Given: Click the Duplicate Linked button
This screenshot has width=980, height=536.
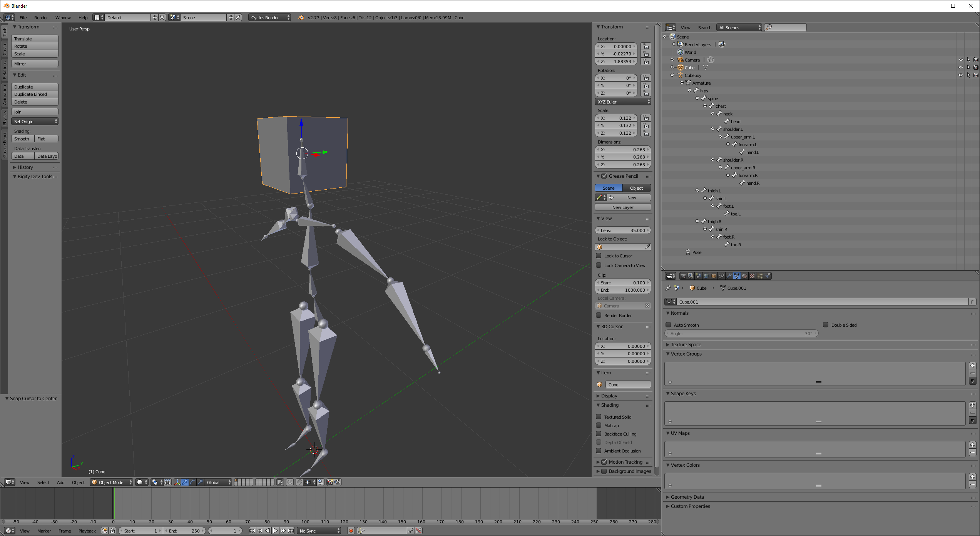Looking at the screenshot, I should [35, 94].
